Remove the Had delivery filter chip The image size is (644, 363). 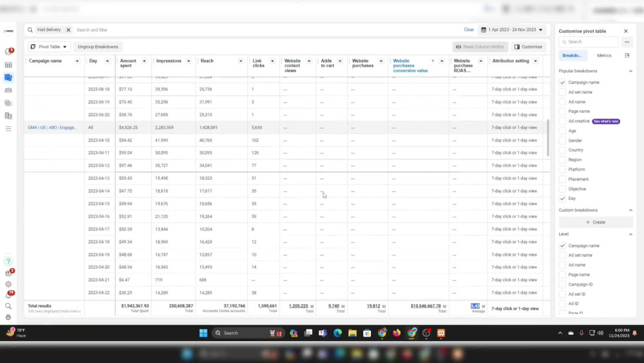[68, 30]
